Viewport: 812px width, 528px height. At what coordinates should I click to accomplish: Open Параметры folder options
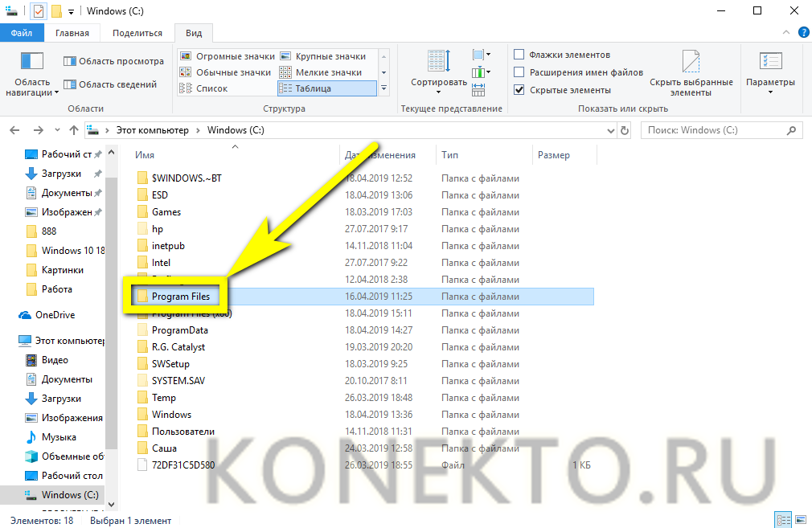coord(770,72)
